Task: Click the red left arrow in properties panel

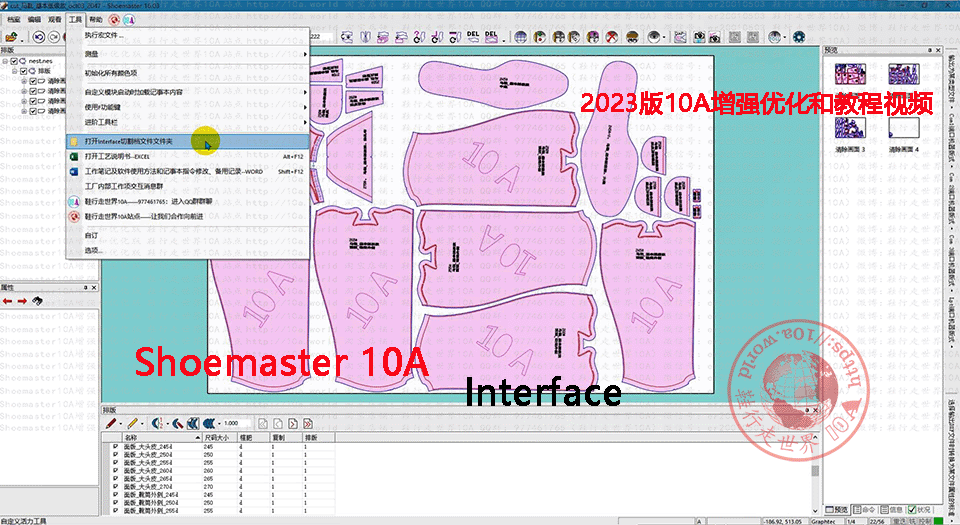Action: [7, 301]
